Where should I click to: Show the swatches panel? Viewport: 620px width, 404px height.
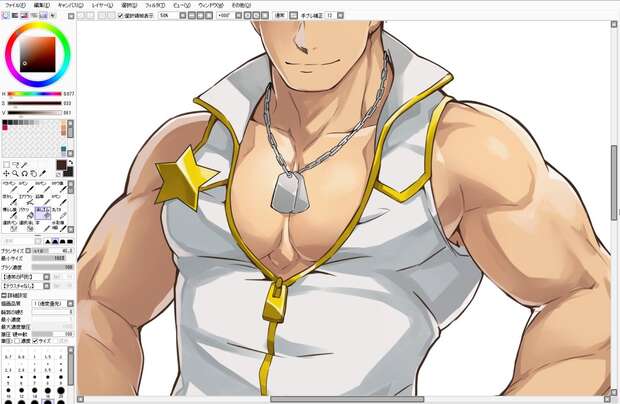pyautogui.click(x=43, y=15)
